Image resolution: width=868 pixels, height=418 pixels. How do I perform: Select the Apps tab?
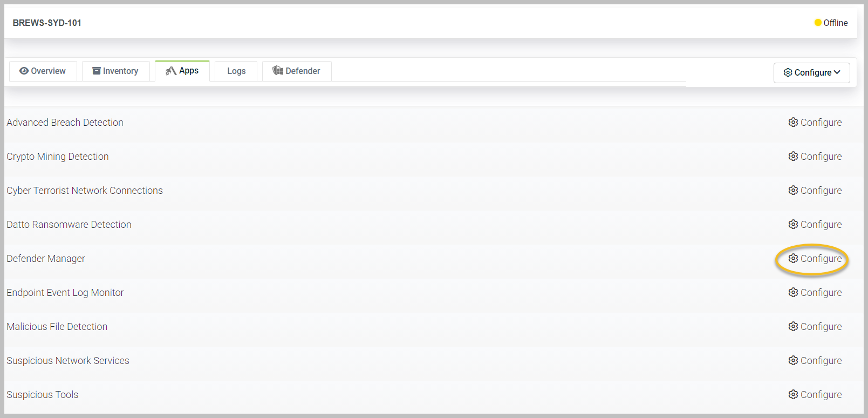(x=182, y=71)
